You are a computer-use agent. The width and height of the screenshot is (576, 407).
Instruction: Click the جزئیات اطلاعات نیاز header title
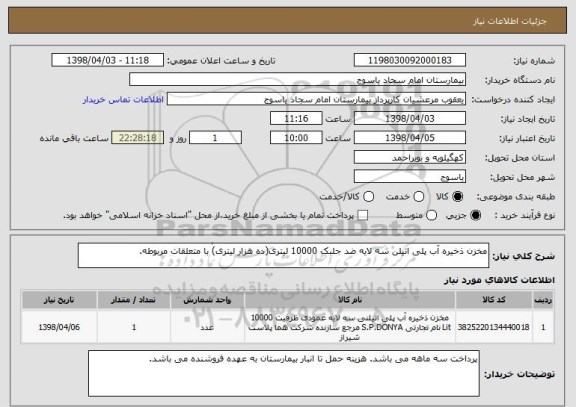click(x=510, y=21)
